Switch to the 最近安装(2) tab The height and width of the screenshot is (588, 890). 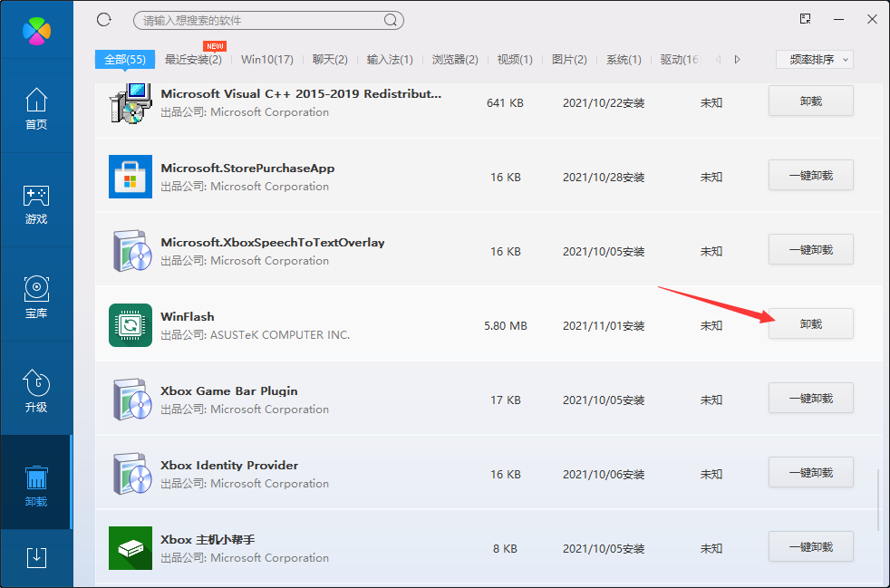193,60
